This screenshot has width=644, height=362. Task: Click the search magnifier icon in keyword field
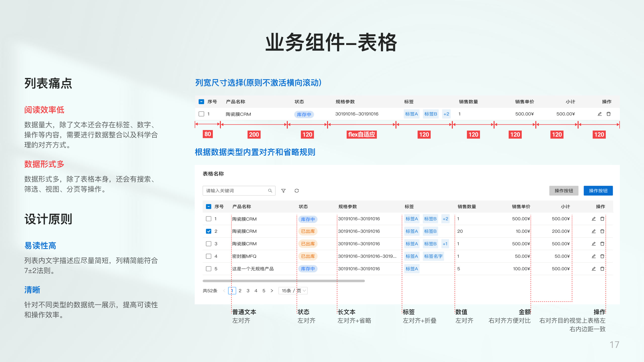[270, 191]
